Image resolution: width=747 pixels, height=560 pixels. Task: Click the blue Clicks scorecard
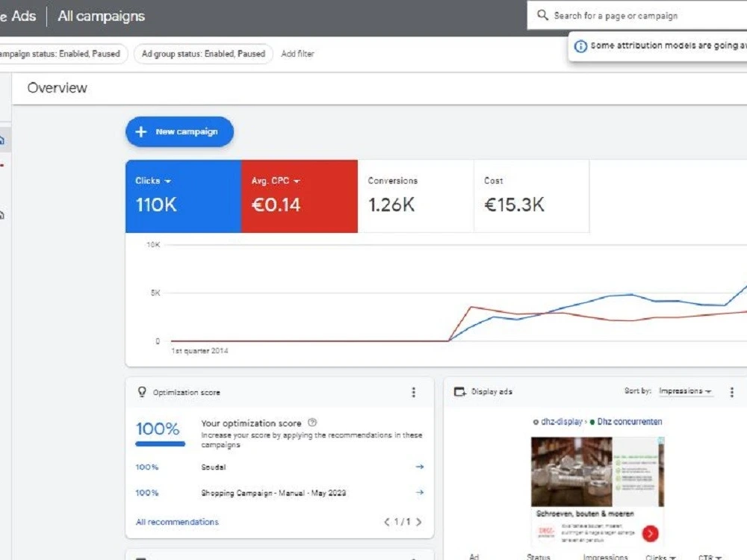(184, 196)
